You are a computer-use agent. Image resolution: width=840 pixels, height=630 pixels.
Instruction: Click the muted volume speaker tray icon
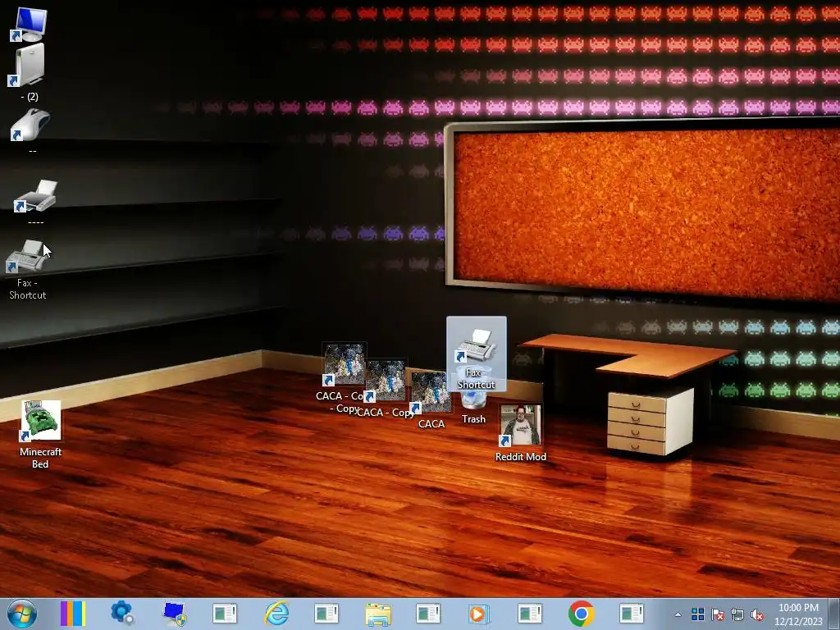(x=757, y=614)
